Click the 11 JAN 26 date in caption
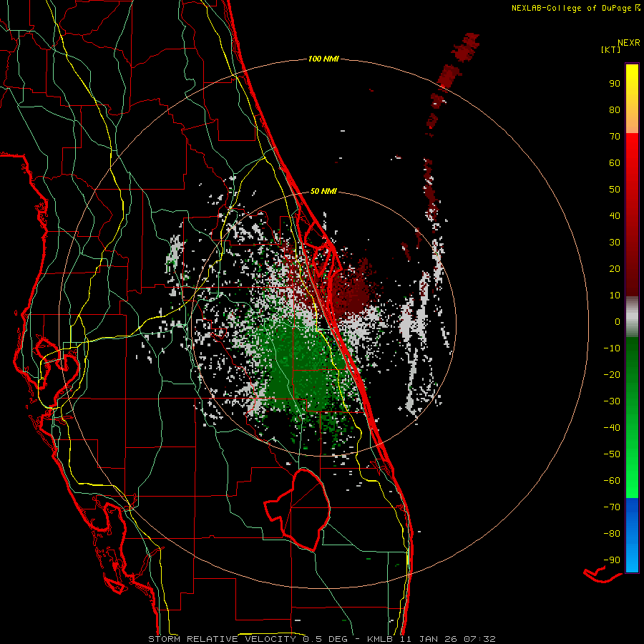 [x=429, y=639]
